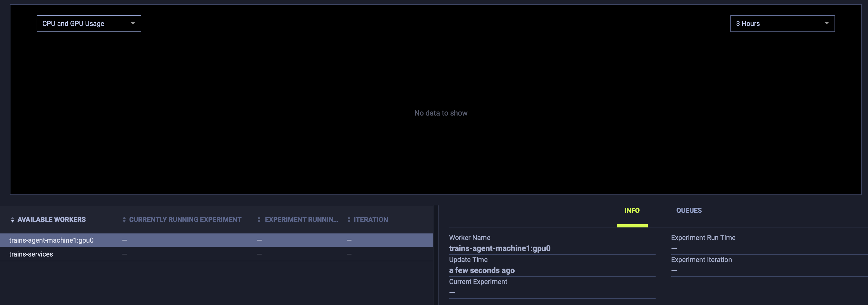868x305 pixels.
Task: Sort by Iteration column header
Action: tap(371, 220)
